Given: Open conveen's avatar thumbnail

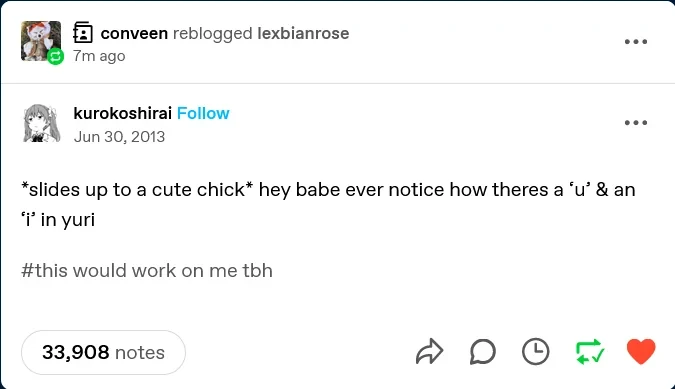Looking at the screenshot, I should click(41, 41).
